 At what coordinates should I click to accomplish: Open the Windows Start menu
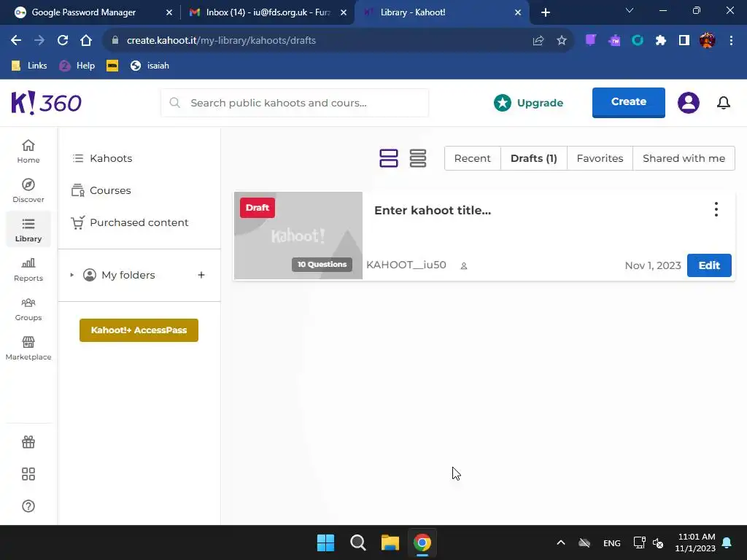(326, 542)
